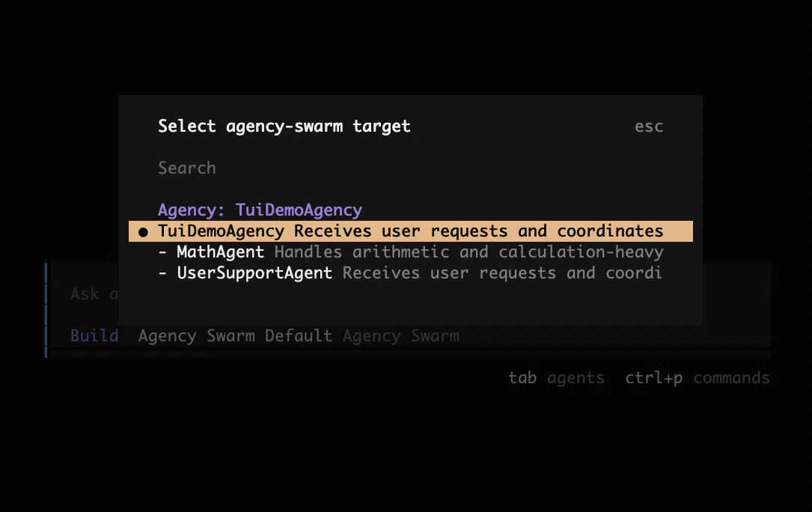
Task: Click the dash marker next to UserSupportAgent
Action: coord(162,273)
